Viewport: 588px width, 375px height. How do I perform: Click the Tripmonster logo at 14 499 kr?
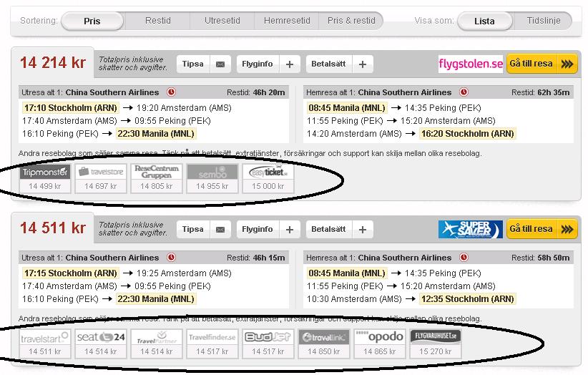[44, 172]
